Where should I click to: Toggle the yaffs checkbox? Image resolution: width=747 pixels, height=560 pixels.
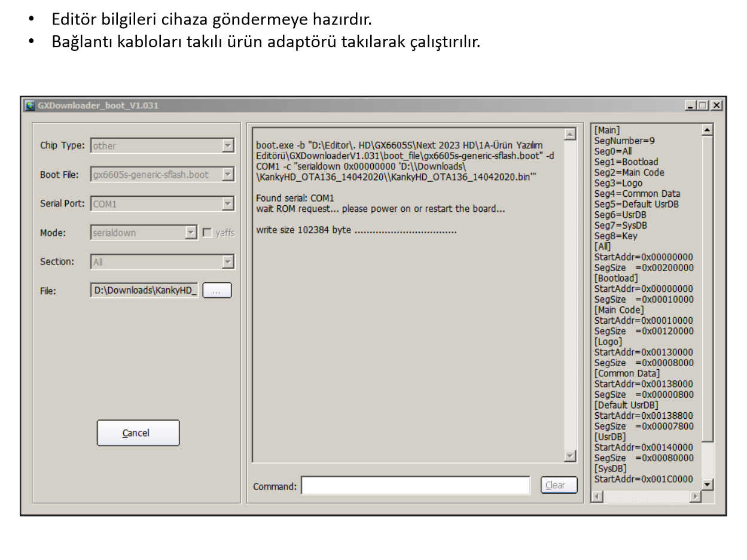click(207, 233)
